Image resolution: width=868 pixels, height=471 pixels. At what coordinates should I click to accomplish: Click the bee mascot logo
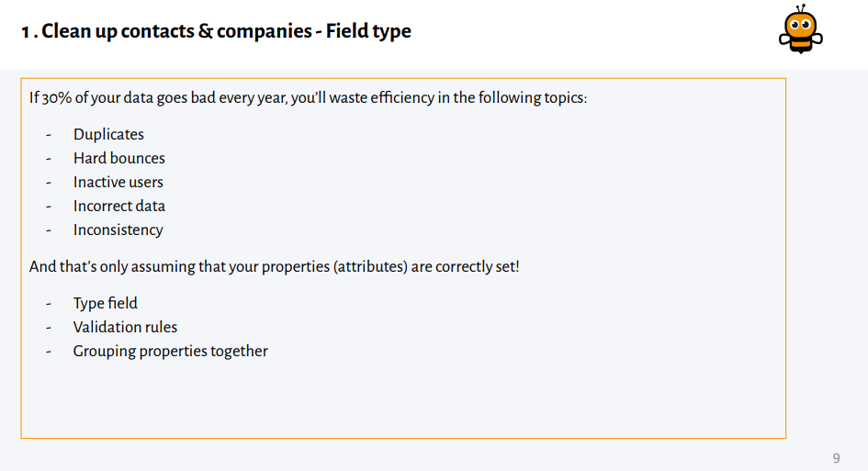[800, 29]
